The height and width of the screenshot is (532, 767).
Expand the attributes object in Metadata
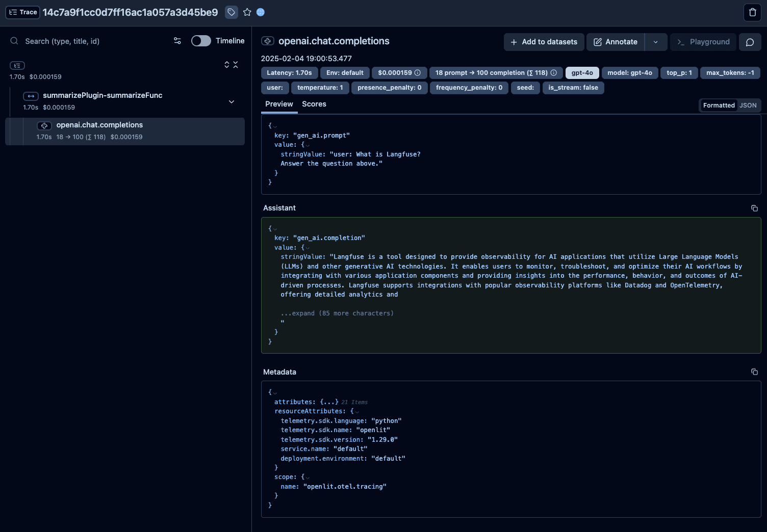coord(329,402)
